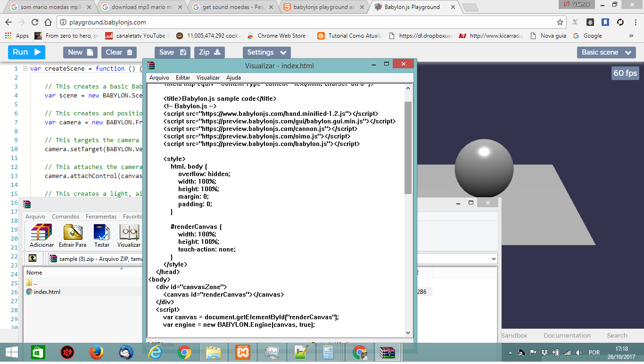644x364 pixels.
Task: Open the Arquivo menu in the WinRAR window
Action: (35, 217)
